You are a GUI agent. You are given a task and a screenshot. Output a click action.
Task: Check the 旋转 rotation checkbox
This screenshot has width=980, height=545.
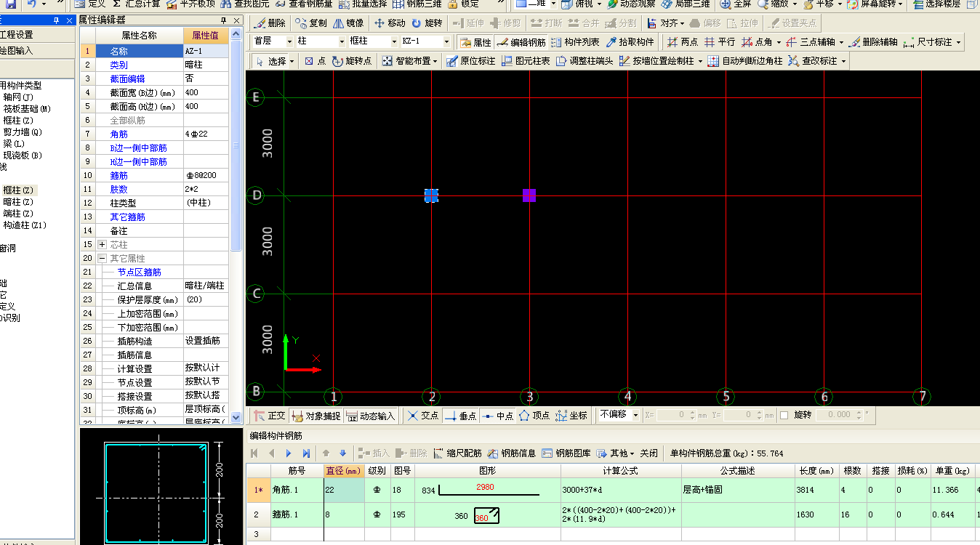(784, 415)
